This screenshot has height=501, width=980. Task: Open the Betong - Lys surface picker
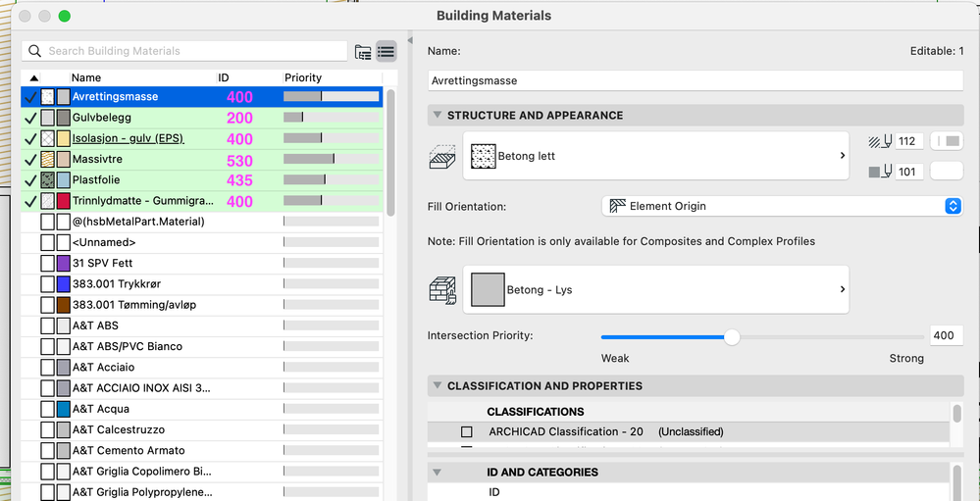(655, 290)
